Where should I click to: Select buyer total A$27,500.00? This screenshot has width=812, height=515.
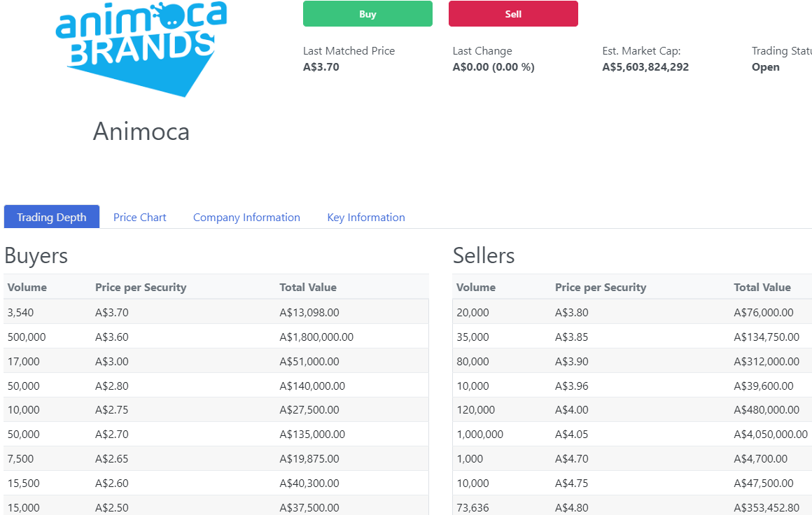coord(309,410)
